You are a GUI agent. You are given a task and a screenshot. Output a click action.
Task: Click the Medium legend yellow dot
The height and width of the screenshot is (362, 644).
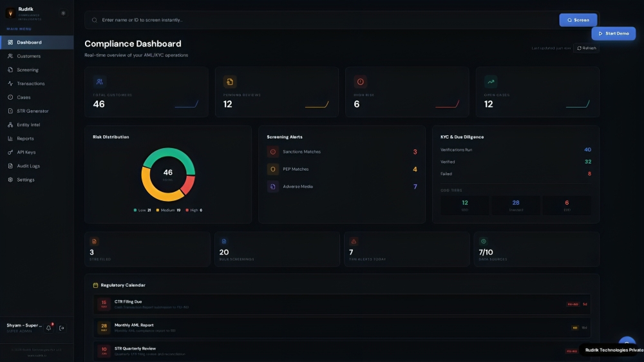[x=158, y=210]
